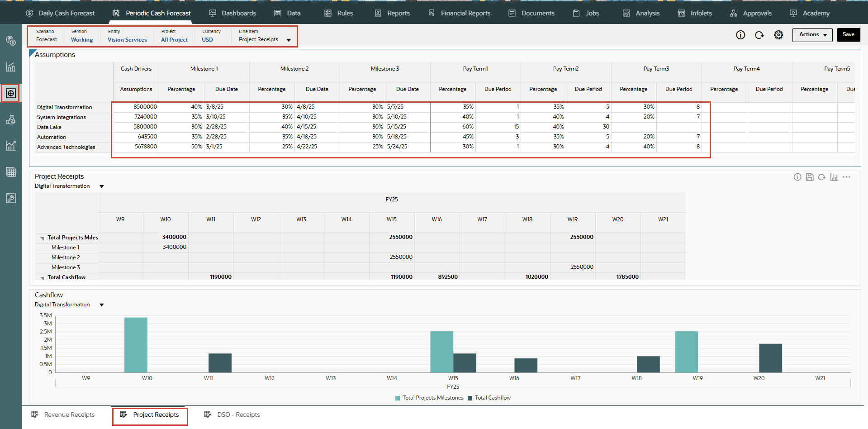Screen dimensions: 868x429
Task: Open the three-dots menu in Project Receipts
Action: (846, 177)
